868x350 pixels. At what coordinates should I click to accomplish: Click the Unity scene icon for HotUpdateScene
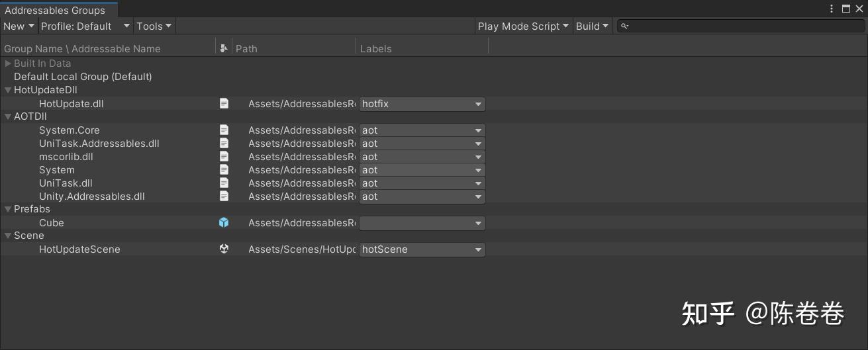tap(224, 249)
